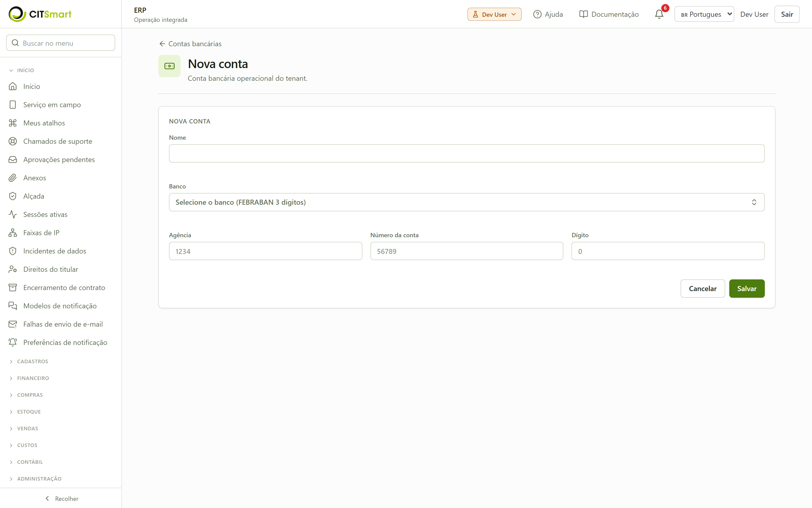Expand the ESTOQUE section
This screenshot has height=508, width=812.
pyautogui.click(x=25, y=412)
